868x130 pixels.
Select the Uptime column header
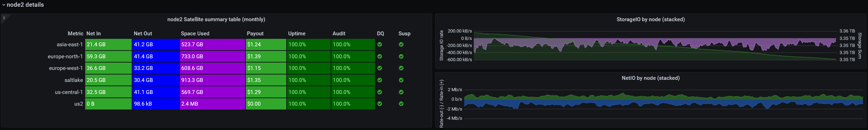tap(297, 34)
